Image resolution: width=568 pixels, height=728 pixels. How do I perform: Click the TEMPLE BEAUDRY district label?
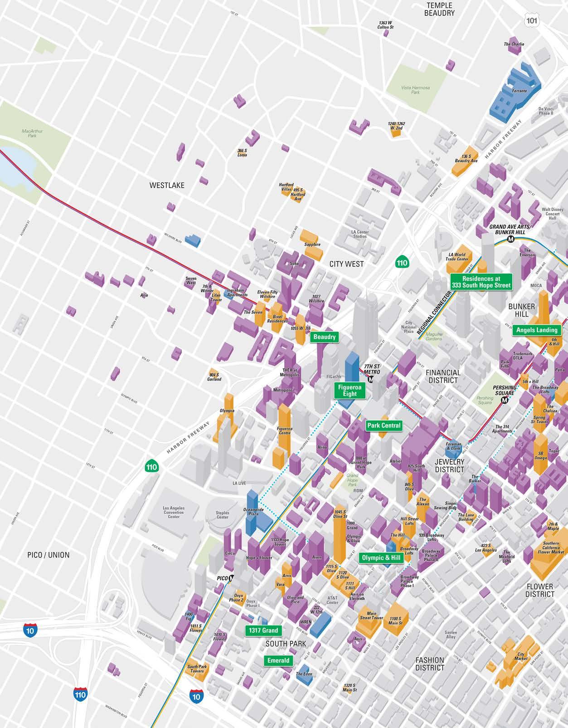(439, 9)
